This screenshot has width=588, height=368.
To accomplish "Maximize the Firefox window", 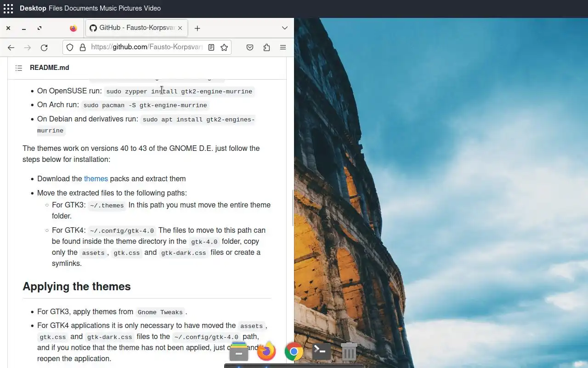I will pos(40,28).
